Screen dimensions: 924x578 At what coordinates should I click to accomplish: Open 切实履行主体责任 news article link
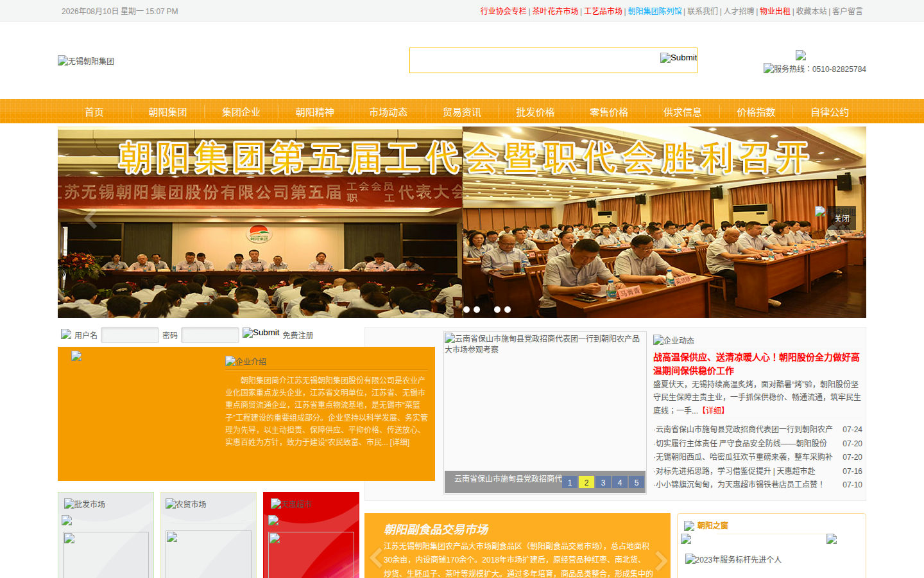click(x=741, y=443)
